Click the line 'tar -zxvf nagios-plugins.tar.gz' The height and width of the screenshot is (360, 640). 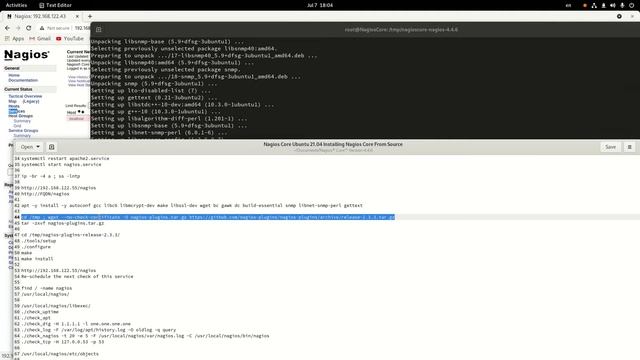coord(62,223)
